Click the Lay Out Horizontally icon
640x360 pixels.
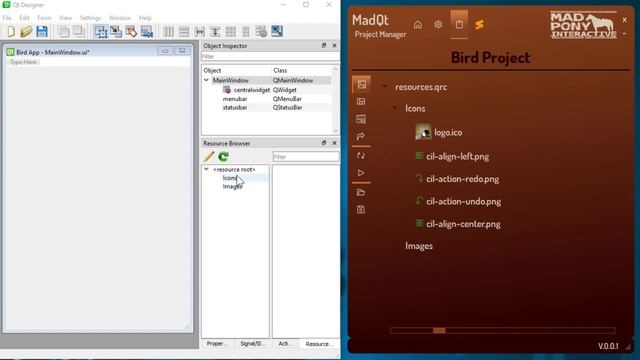tap(168, 31)
